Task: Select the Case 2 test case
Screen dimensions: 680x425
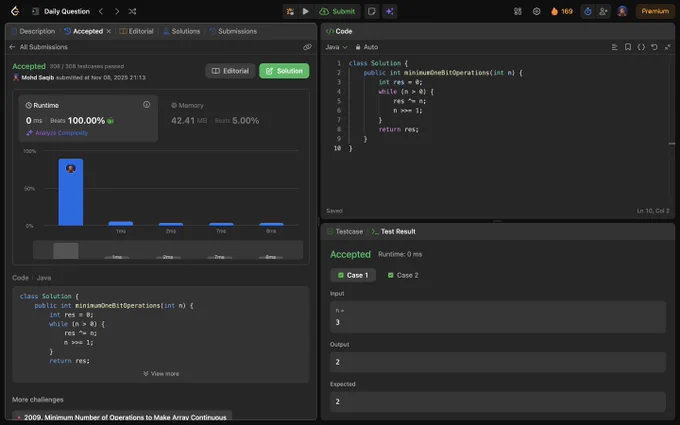Action: [x=402, y=275]
